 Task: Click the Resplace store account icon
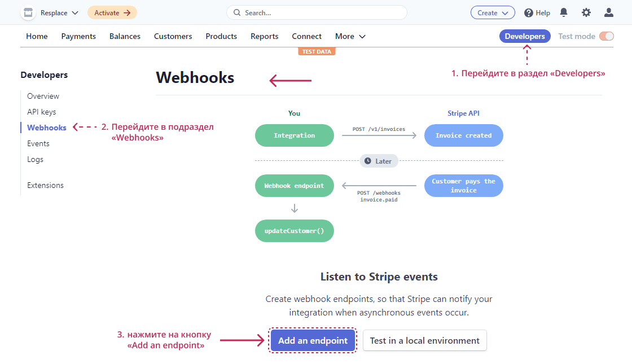pyautogui.click(x=28, y=12)
